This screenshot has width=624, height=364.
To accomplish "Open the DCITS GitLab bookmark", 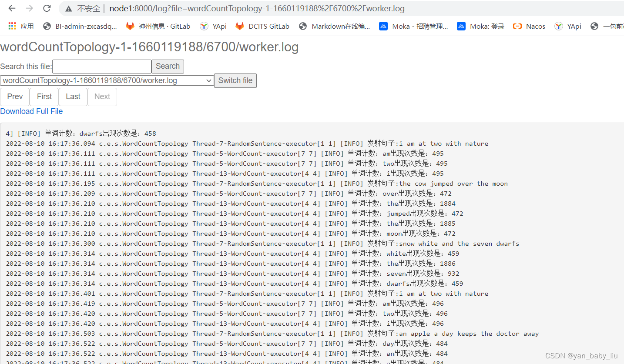I will 262,26.
